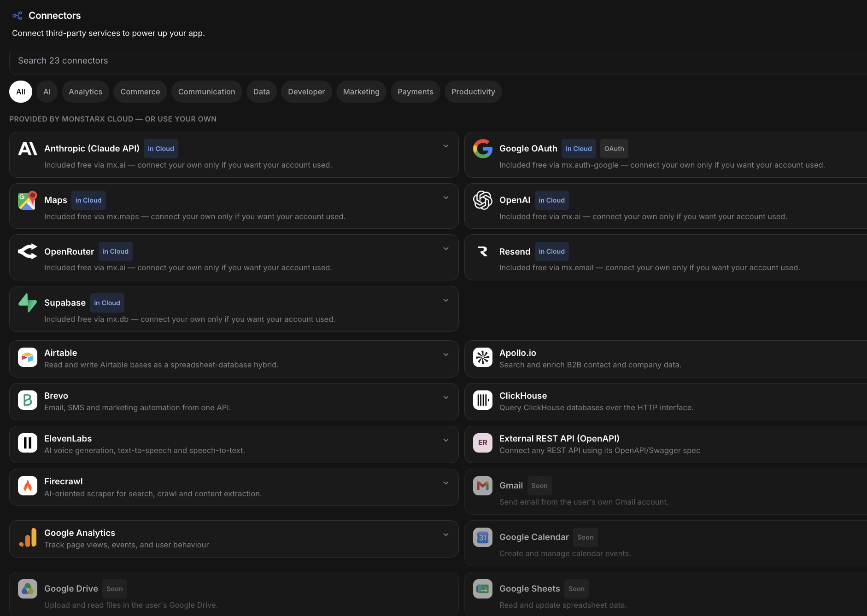Expand the Supabase connector chevron

446,300
